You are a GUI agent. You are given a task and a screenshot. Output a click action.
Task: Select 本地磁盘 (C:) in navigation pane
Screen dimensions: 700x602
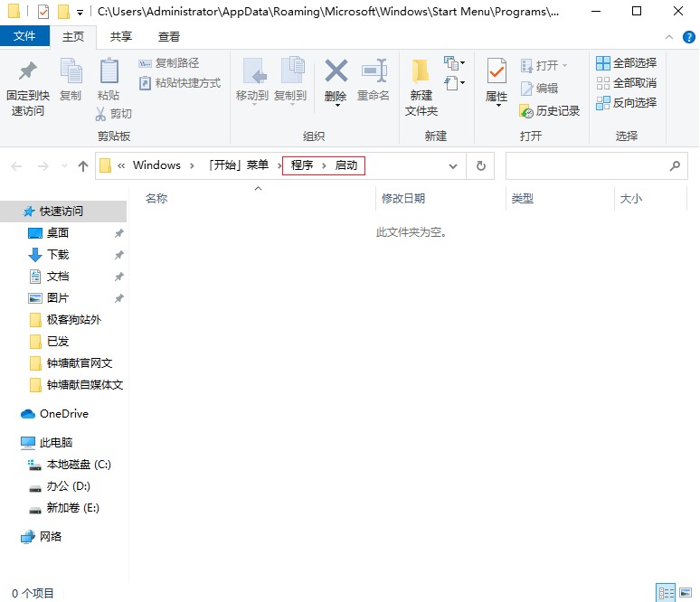tap(78, 465)
